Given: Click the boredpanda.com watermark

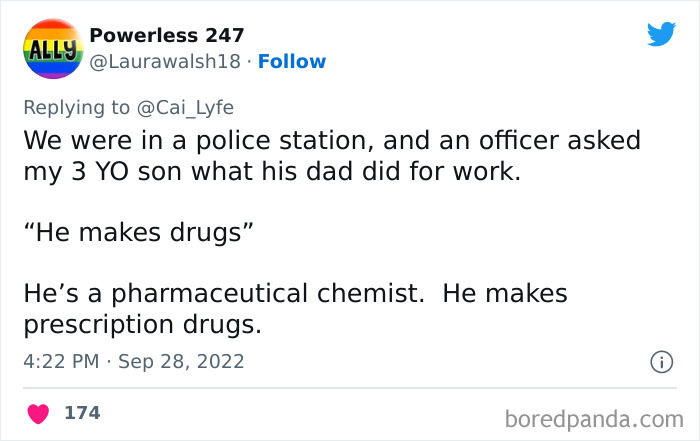Looking at the screenshot, I should tap(596, 416).
